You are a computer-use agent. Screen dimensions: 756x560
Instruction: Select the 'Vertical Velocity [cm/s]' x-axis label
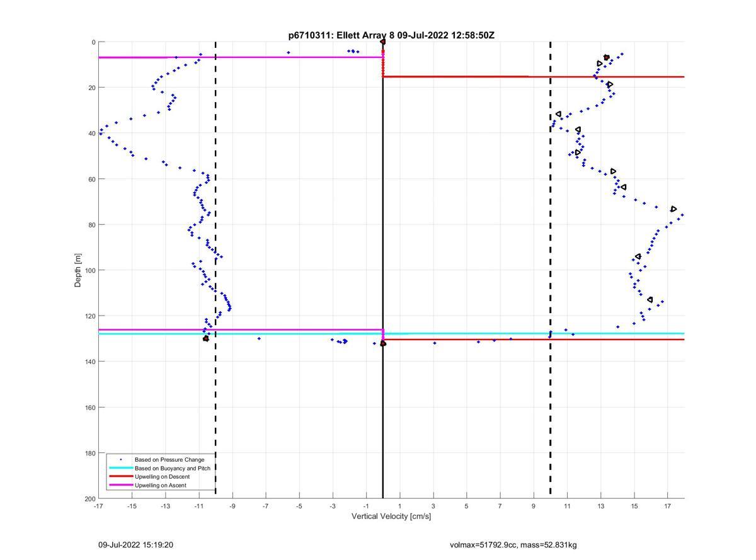coord(391,517)
